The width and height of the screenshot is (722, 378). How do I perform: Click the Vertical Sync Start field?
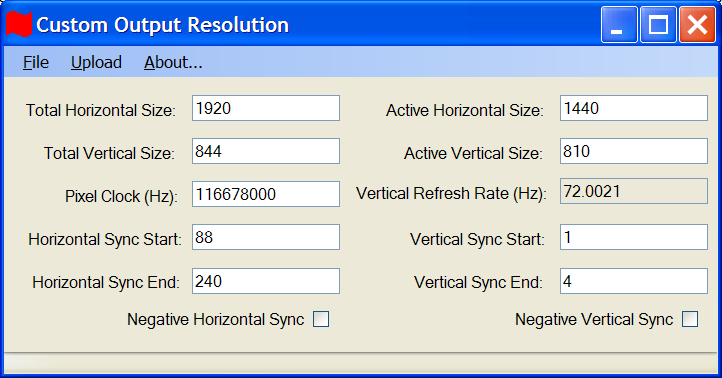tap(634, 237)
